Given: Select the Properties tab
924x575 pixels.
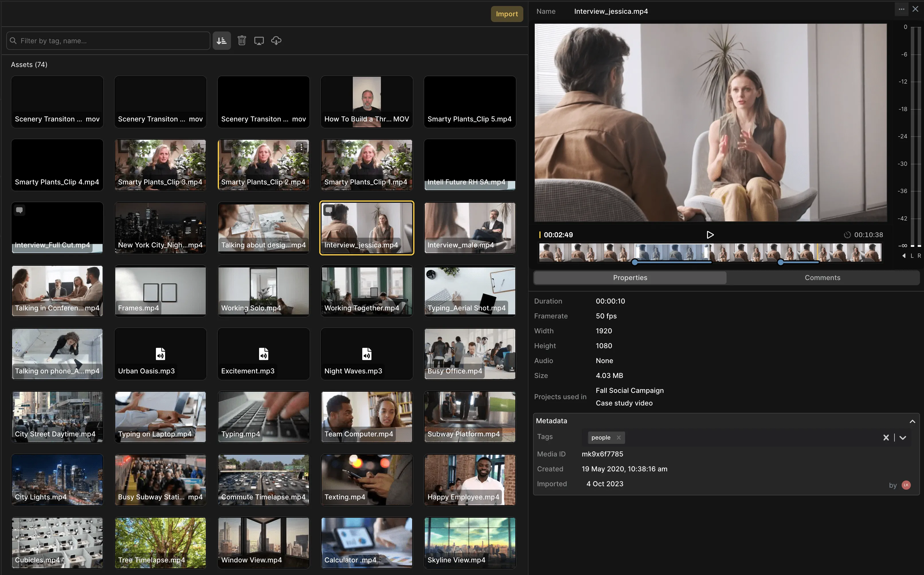Looking at the screenshot, I should [x=630, y=277].
